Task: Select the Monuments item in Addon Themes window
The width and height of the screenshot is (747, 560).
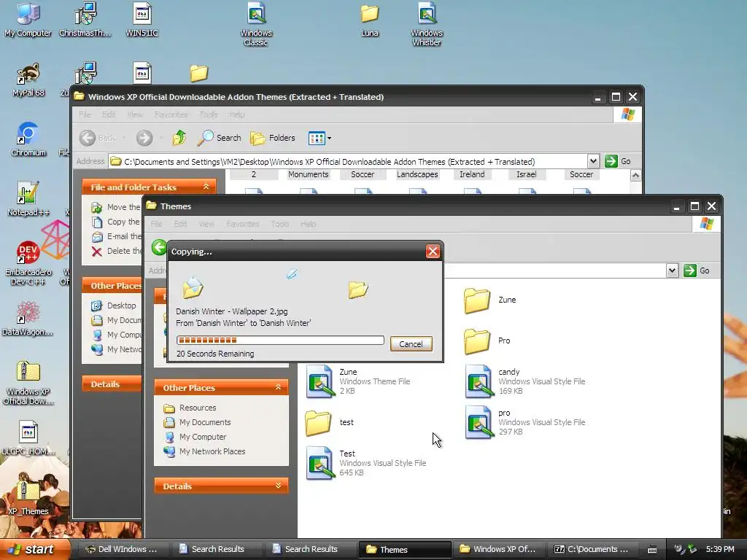Action: tap(309, 174)
